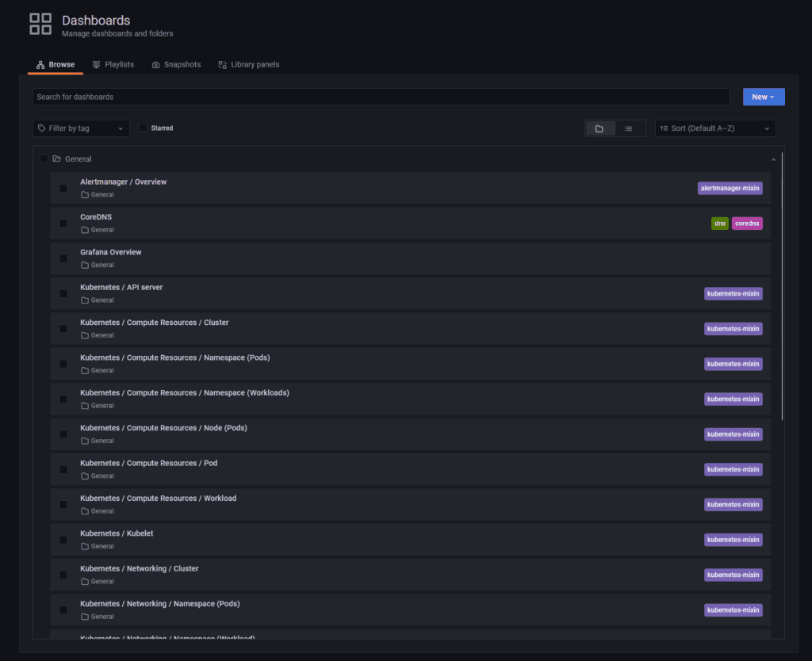Open the Browse tab

[x=56, y=65]
